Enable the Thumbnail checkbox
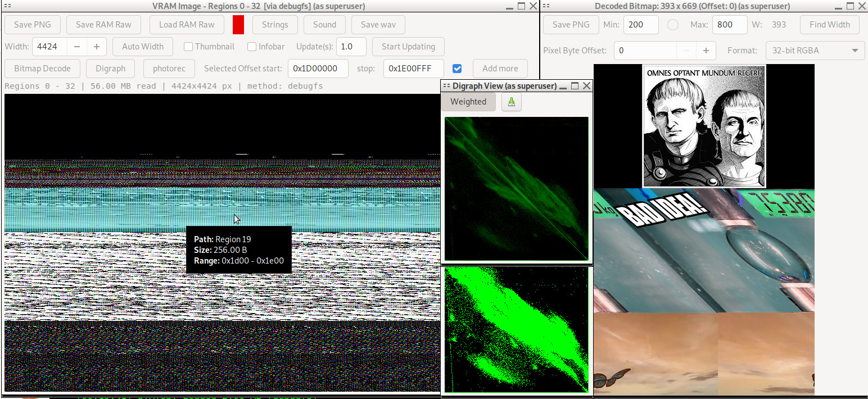Image resolution: width=868 pixels, height=399 pixels. (x=188, y=47)
